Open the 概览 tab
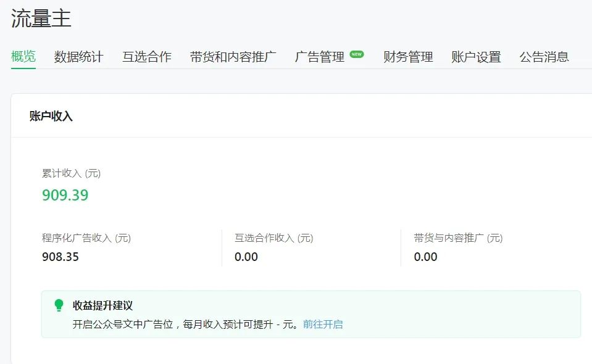592x364 pixels. 23,57
